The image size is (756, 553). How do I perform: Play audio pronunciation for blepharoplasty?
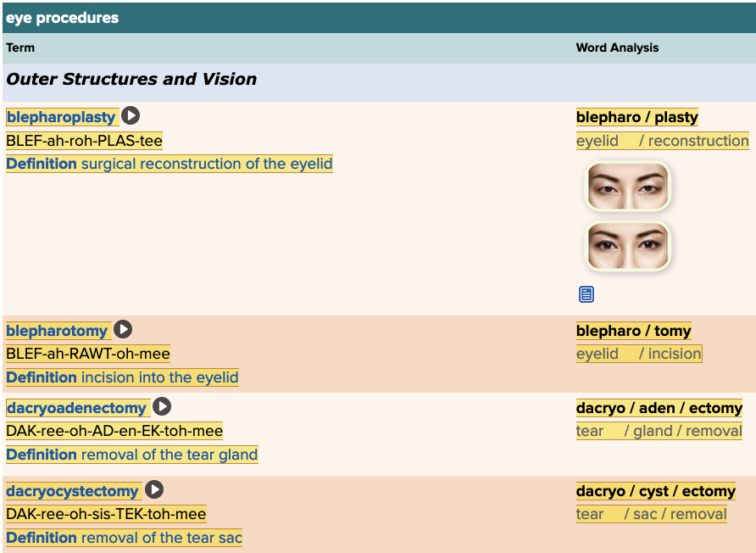pyautogui.click(x=131, y=116)
